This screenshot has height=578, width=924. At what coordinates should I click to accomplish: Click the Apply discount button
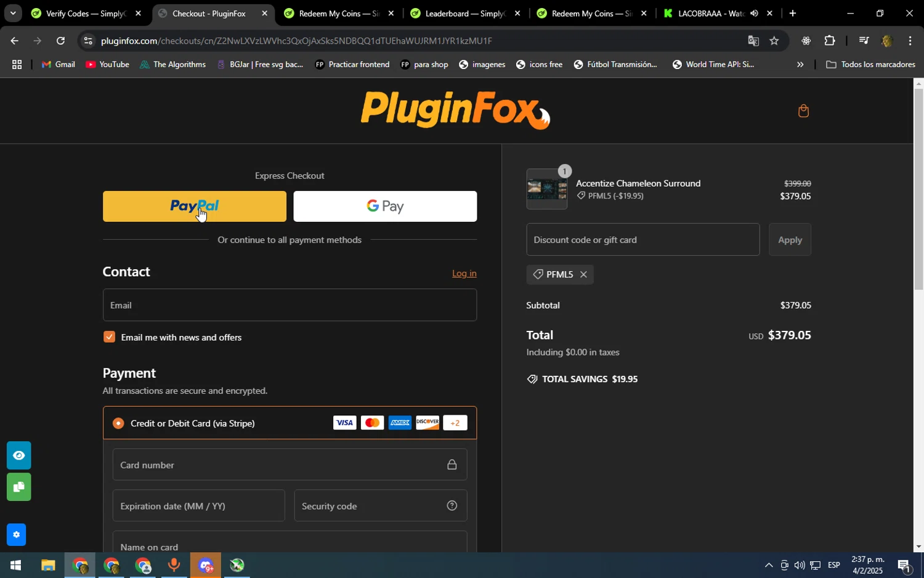click(x=790, y=240)
